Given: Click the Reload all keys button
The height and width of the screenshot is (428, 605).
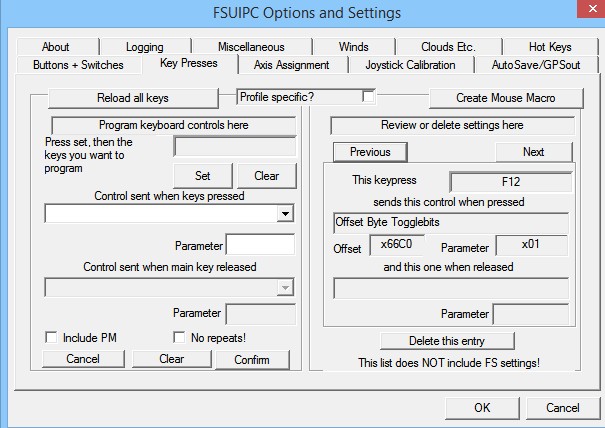Looking at the screenshot, I should pyautogui.click(x=134, y=97).
